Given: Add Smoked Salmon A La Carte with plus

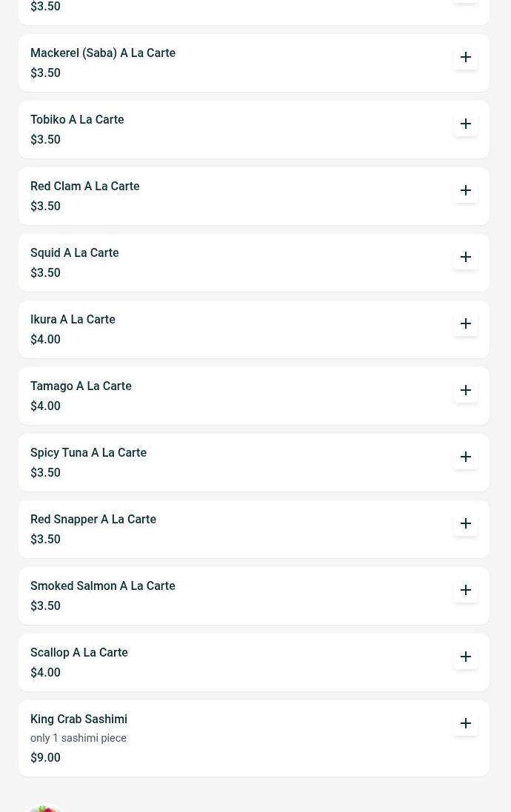Looking at the screenshot, I should point(465,591).
